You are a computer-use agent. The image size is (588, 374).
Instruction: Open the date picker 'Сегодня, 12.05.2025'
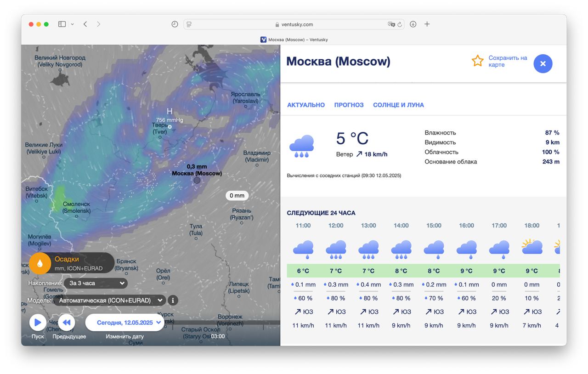click(x=124, y=323)
